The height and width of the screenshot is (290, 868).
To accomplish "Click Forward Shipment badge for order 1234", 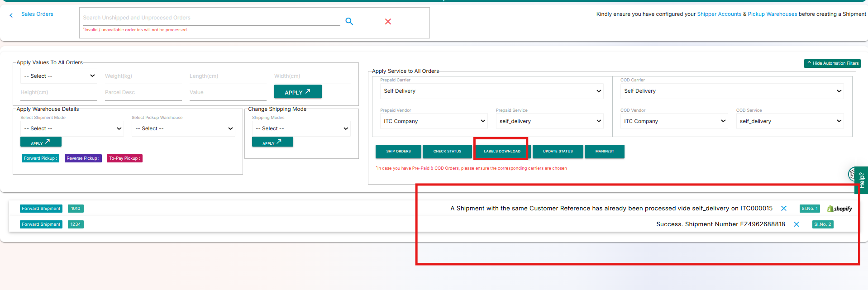I will pos(41,224).
